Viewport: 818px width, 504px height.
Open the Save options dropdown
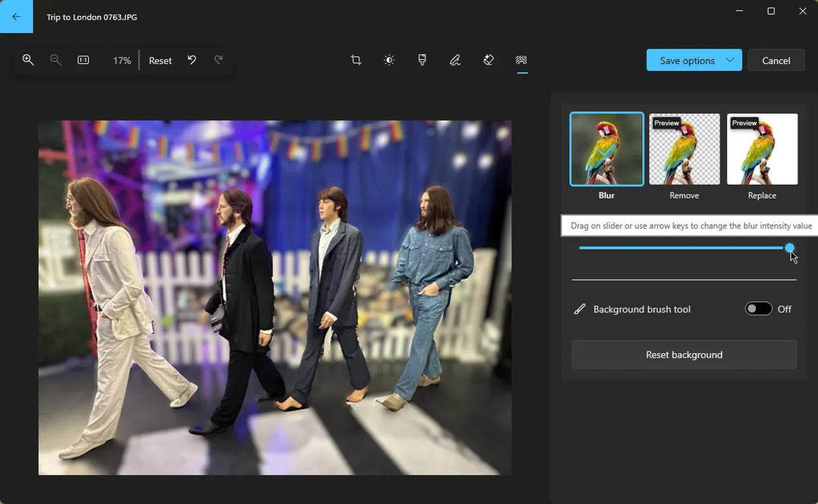694,60
